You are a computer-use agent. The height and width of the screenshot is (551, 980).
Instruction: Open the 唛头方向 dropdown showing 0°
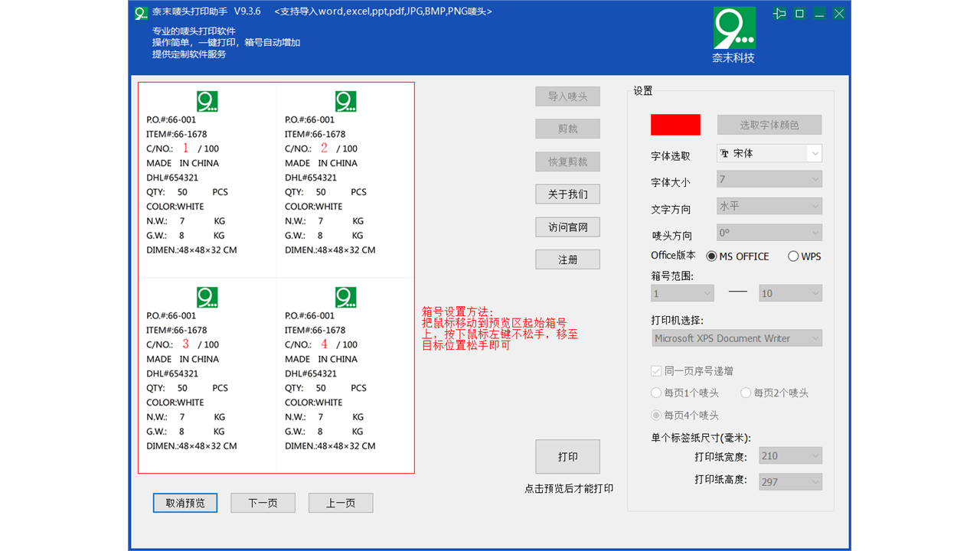click(769, 232)
